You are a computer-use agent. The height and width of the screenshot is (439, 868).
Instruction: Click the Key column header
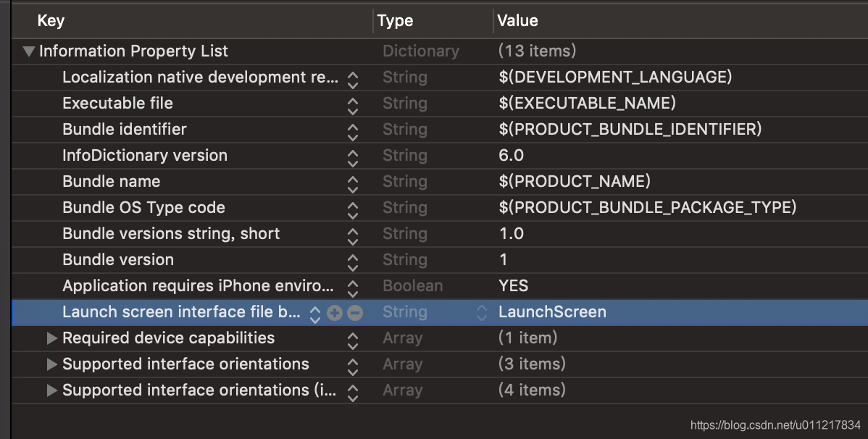(51, 21)
